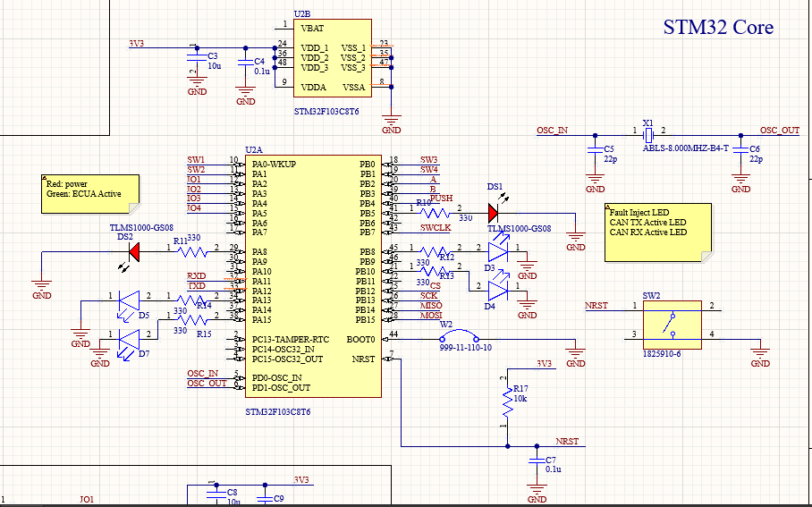This screenshot has height=507, width=812.
Task: Click the TXD net label
Action: [x=196, y=286]
